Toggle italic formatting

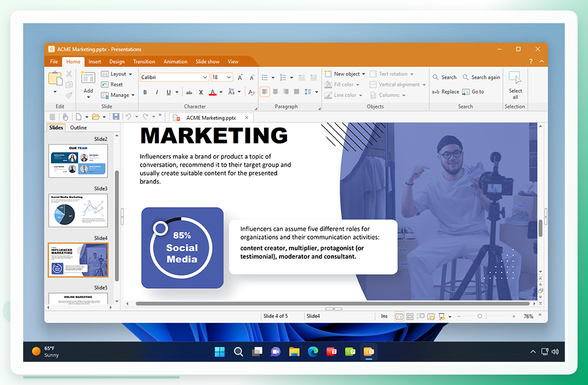point(157,92)
